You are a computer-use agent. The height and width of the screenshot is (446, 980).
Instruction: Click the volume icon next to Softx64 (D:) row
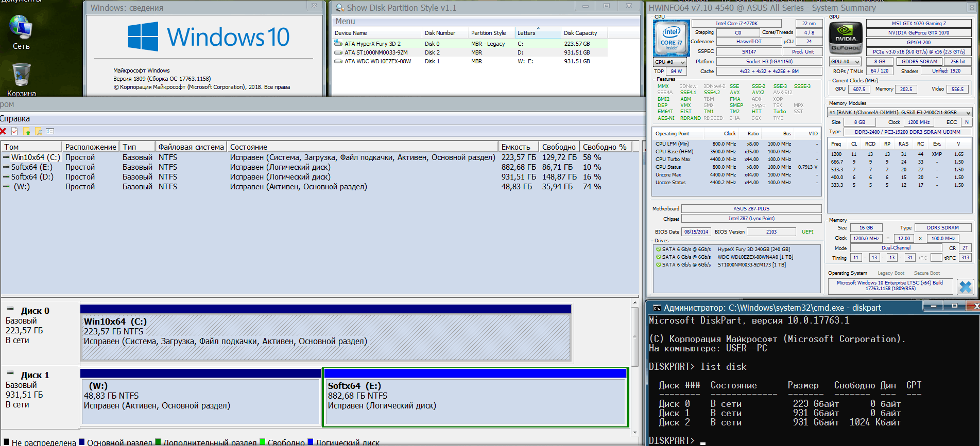[x=6, y=177]
